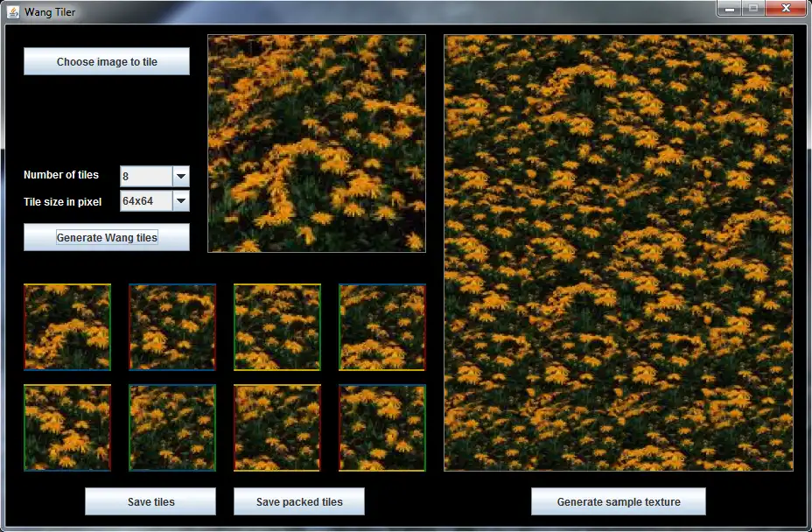Select the fourth Wang tile in bottom row
The image size is (812, 532).
[x=382, y=428]
